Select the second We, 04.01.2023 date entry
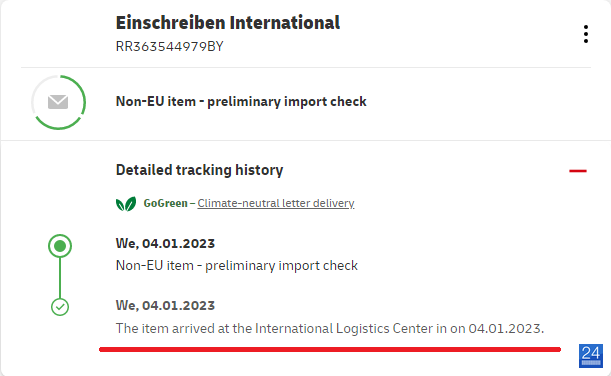Image resolution: width=611 pixels, height=376 pixels. coord(165,305)
